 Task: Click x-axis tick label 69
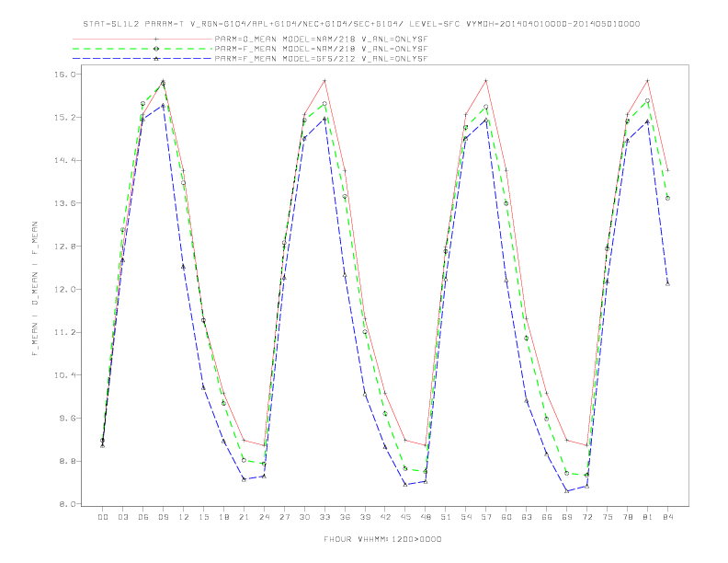pyautogui.click(x=567, y=517)
